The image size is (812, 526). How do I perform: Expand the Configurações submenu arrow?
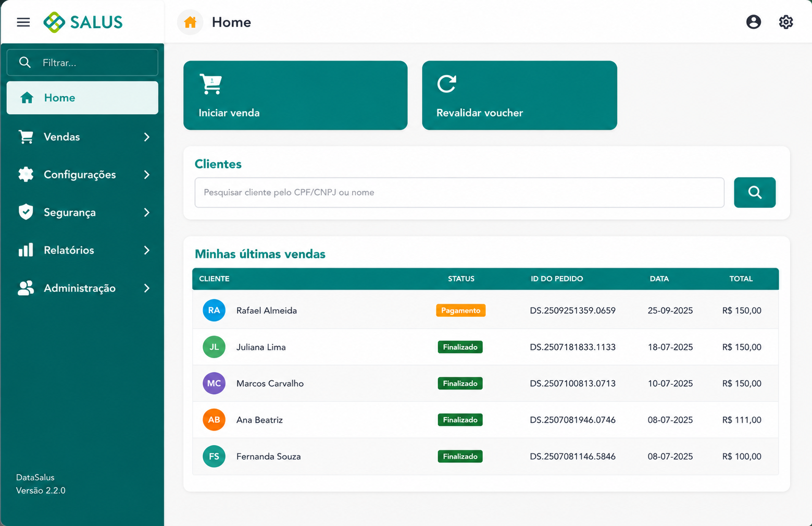[147, 175]
